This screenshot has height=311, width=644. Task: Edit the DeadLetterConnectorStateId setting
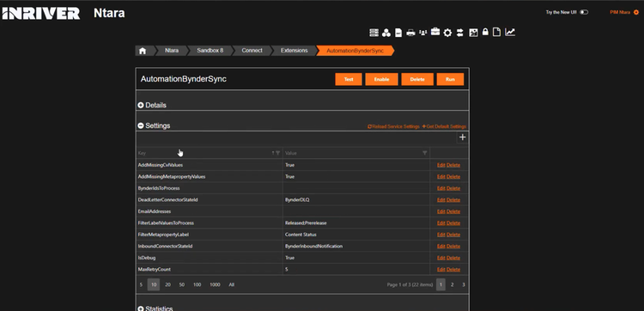[441, 200]
